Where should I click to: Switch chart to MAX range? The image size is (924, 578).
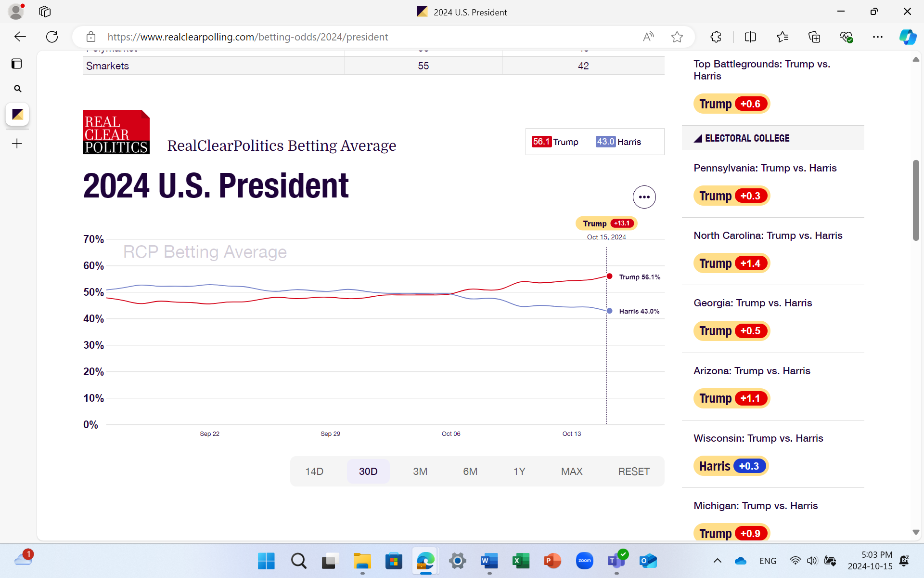tap(572, 471)
